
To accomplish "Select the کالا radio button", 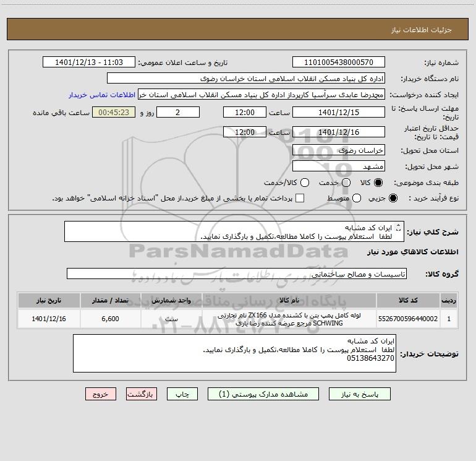I will [x=378, y=183].
